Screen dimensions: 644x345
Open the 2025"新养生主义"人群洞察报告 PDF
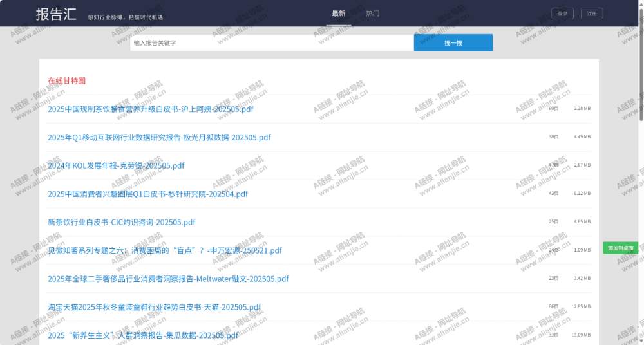pyautogui.click(x=143, y=335)
